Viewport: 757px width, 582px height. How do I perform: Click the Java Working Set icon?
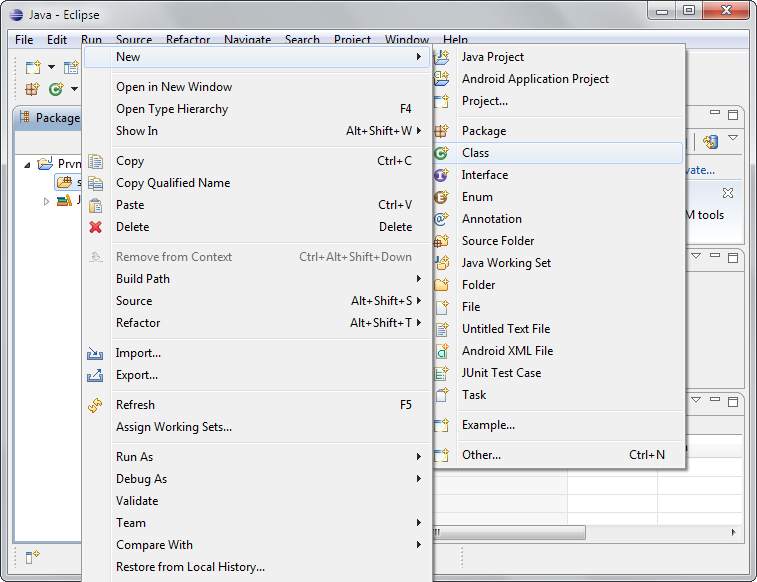(442, 263)
